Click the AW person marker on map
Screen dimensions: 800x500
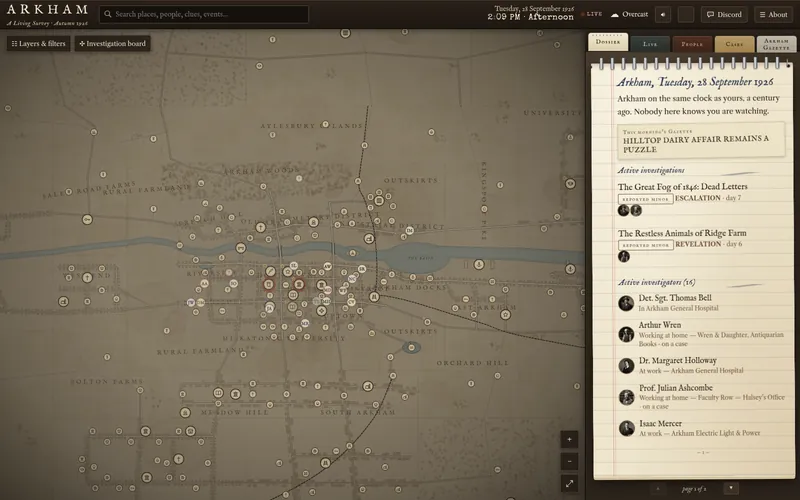click(328, 266)
